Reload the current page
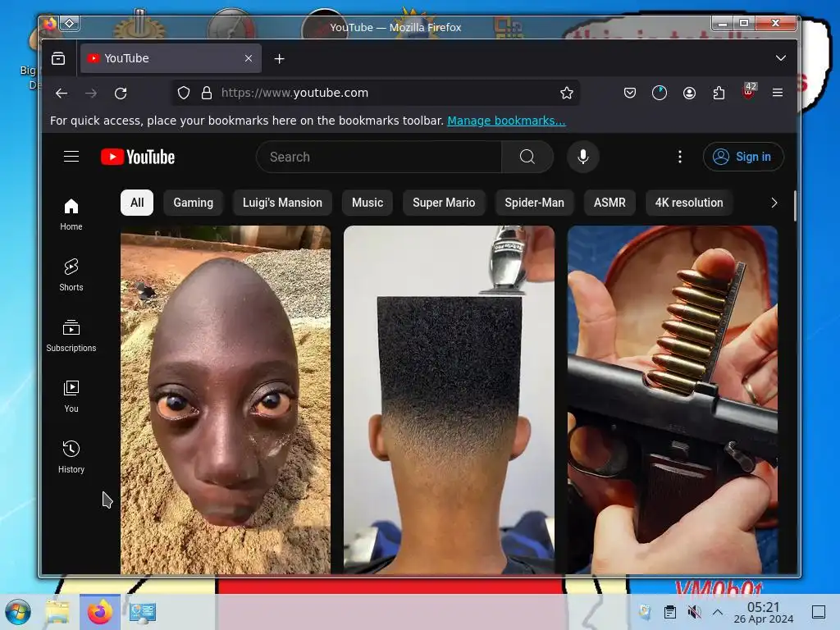 click(x=121, y=94)
